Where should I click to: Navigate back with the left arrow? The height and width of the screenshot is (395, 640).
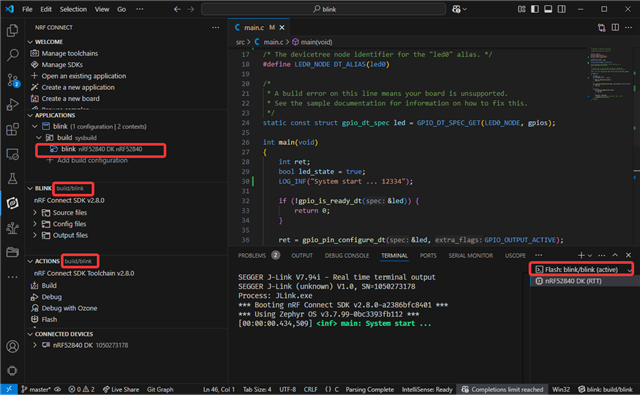click(x=177, y=9)
